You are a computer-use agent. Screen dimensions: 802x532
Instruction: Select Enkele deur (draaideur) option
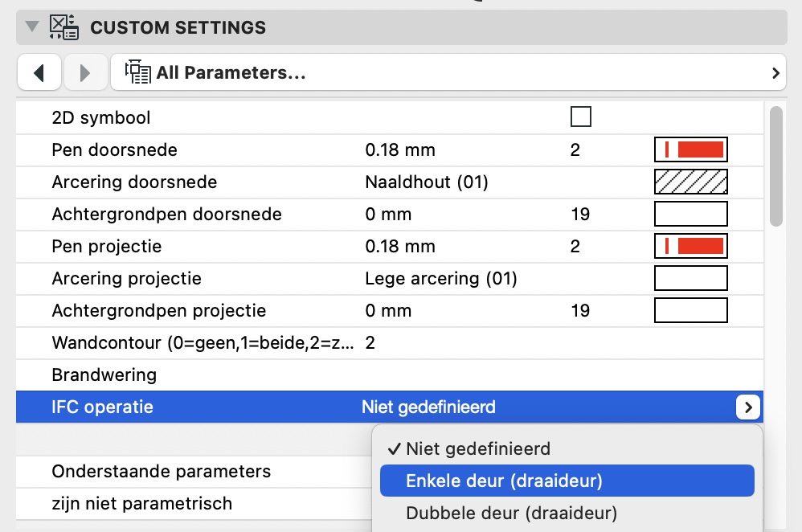coord(504,481)
